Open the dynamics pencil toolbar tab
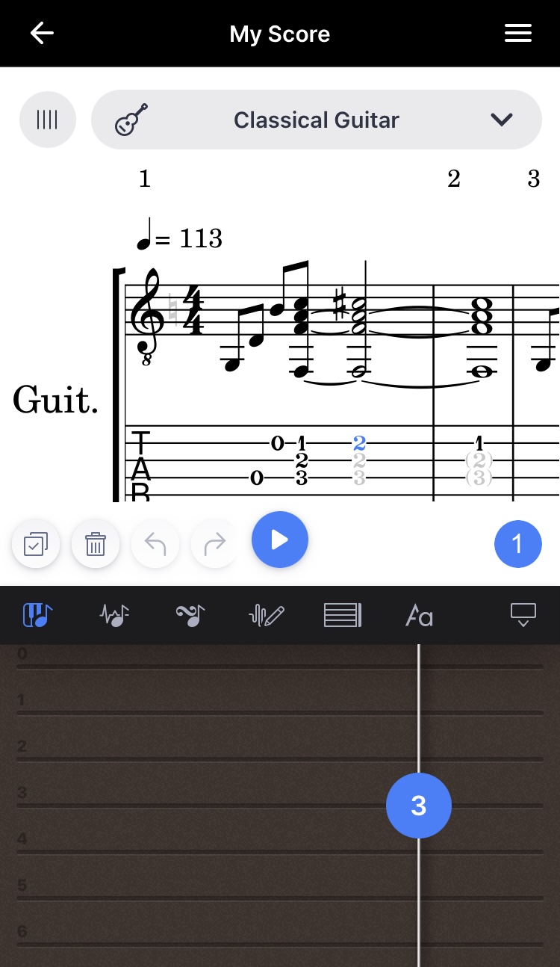The image size is (560, 967). point(267,615)
